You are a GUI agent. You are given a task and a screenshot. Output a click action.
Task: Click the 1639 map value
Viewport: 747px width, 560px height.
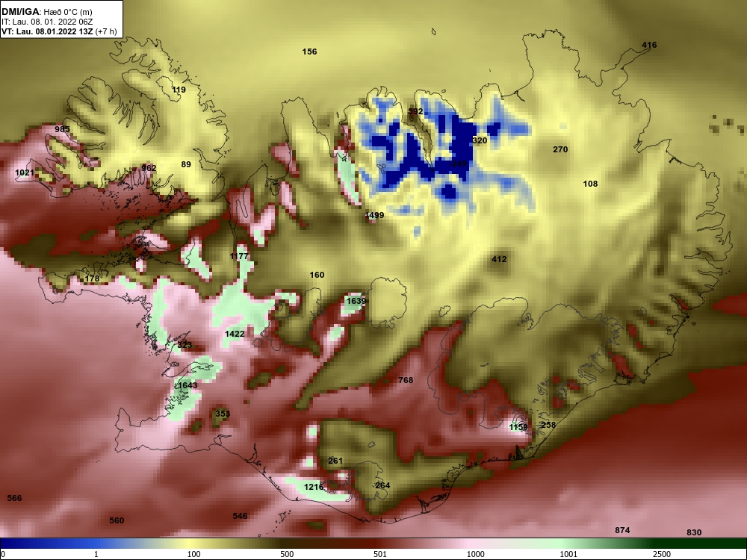pos(356,301)
